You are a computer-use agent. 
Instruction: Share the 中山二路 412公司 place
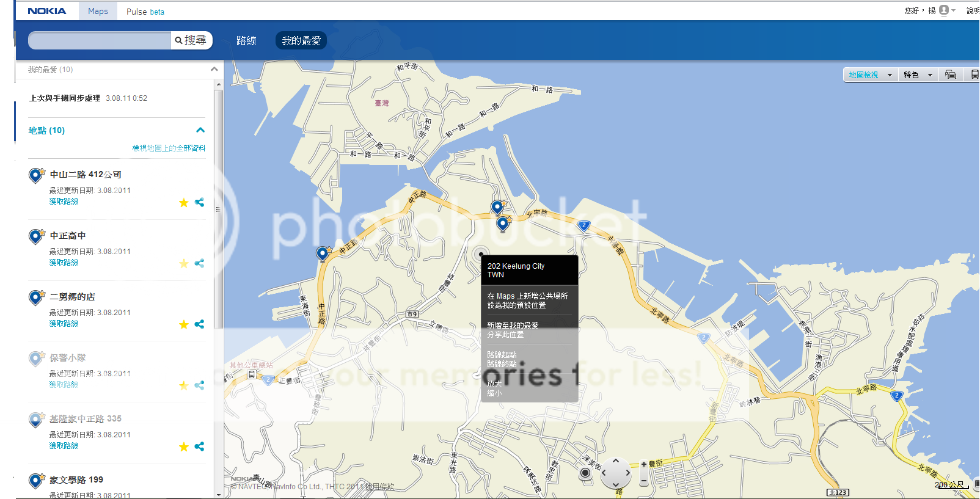(x=199, y=202)
